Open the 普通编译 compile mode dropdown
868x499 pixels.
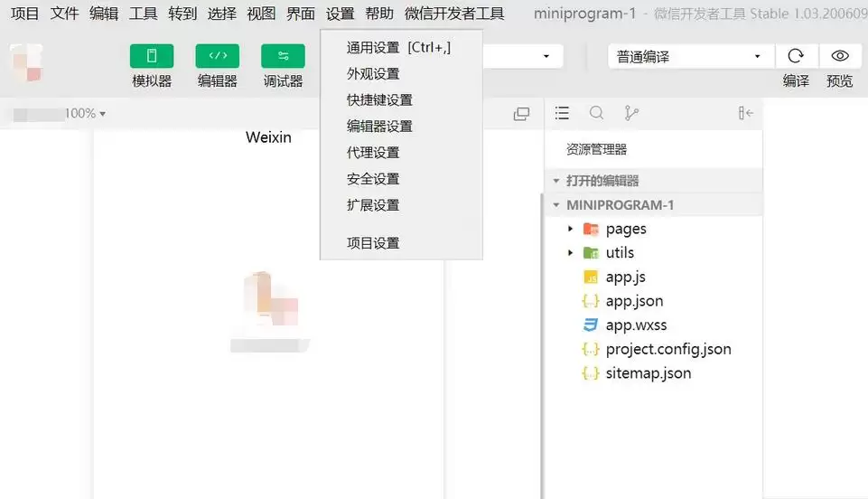(690, 56)
